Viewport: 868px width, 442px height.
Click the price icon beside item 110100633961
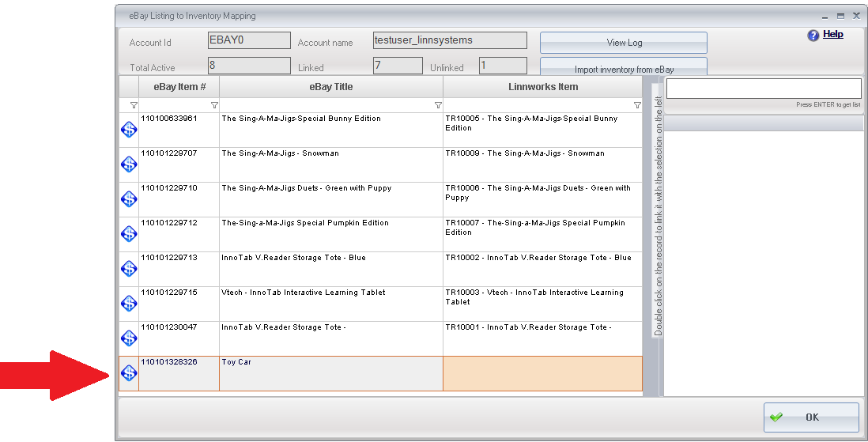[129, 129]
